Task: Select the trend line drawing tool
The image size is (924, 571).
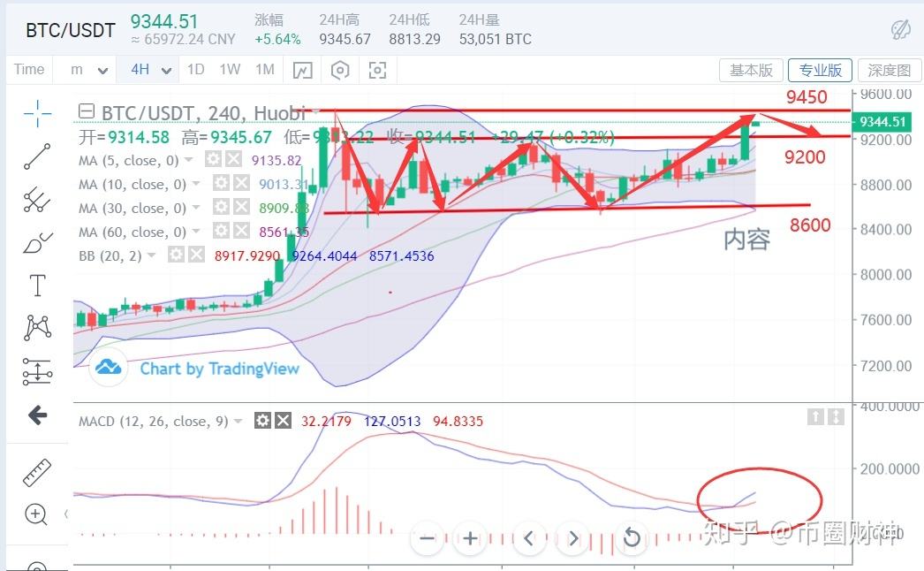Action: [x=37, y=156]
